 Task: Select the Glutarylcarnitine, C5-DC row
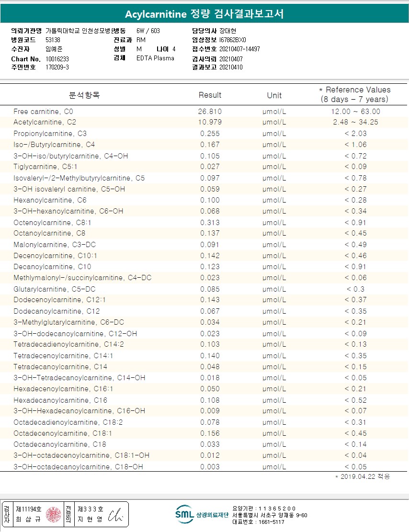point(204,289)
